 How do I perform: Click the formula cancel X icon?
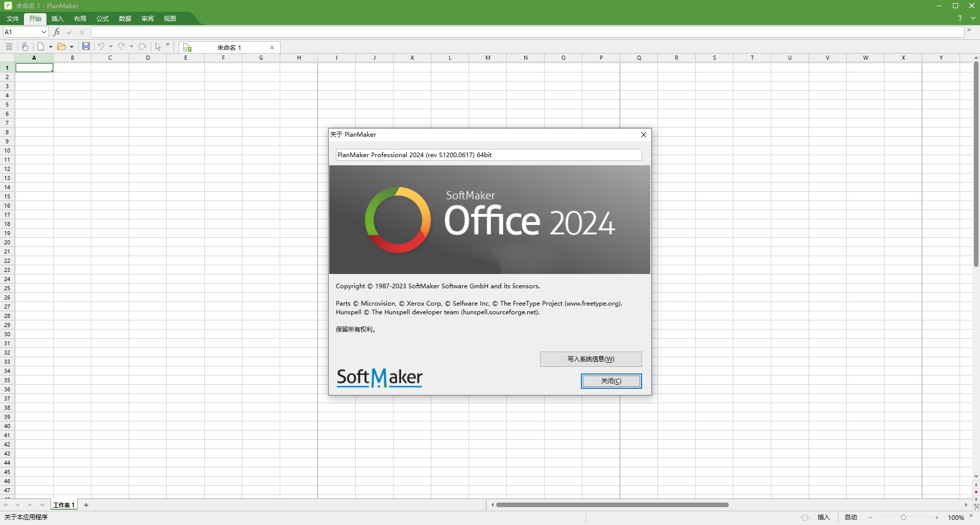(82, 32)
